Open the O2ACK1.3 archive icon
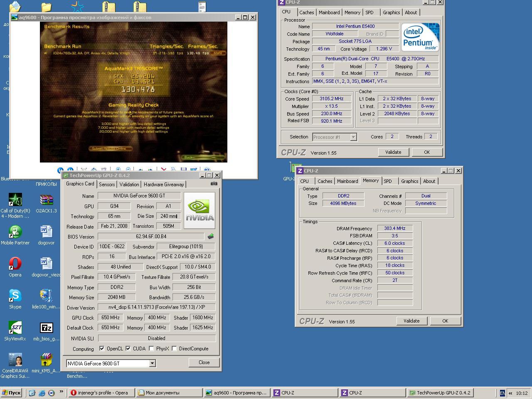Image resolution: width=532 pixels, height=399 pixels. [x=46, y=203]
